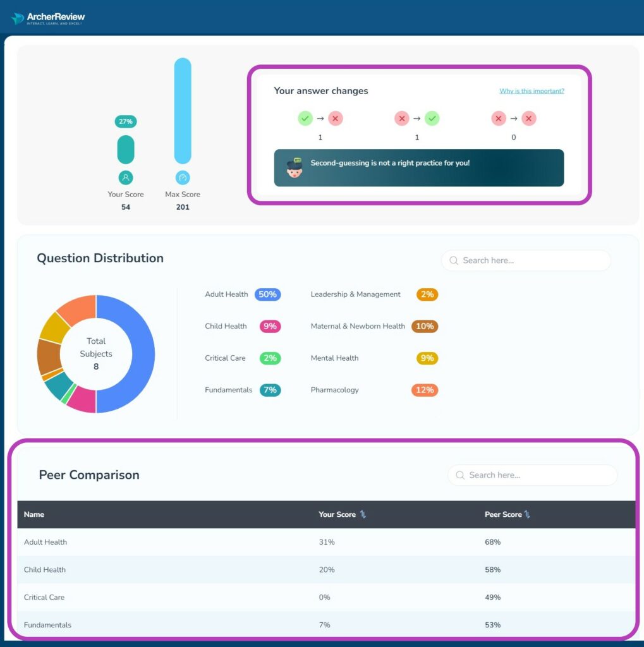Toggle sort order on the Peer Score column
644x647 pixels.
528,514
